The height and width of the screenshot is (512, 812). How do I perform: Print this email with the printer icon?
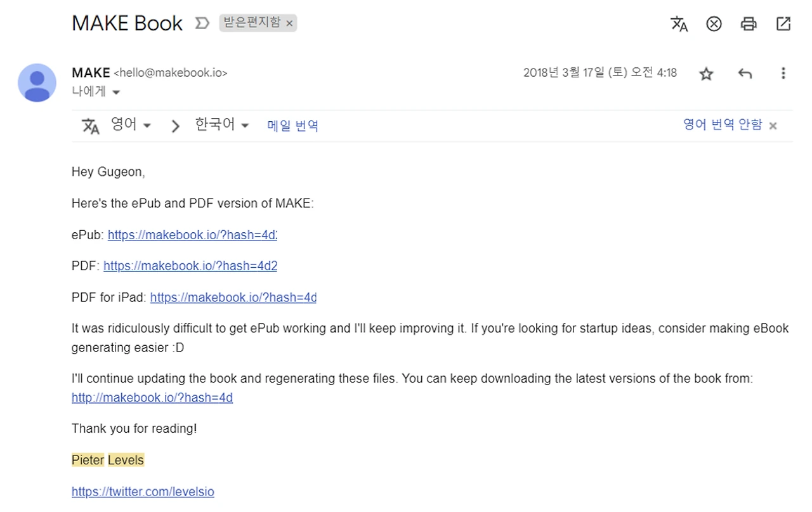pos(749,24)
